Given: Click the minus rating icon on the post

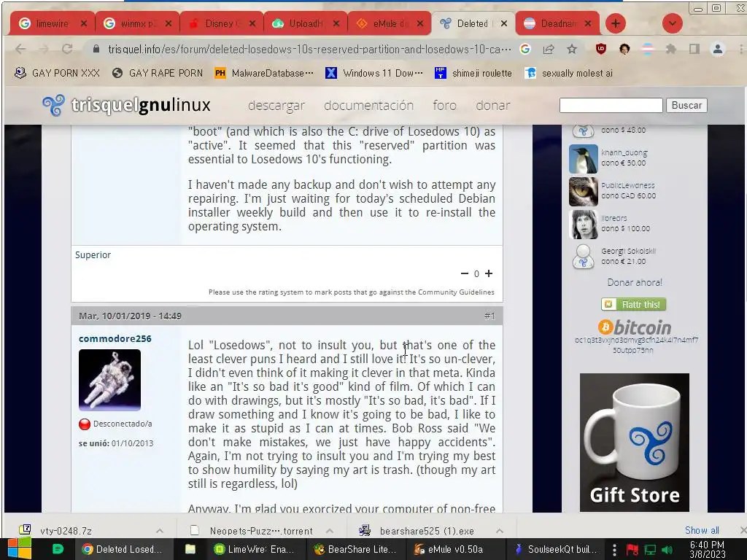Looking at the screenshot, I should pos(465,273).
